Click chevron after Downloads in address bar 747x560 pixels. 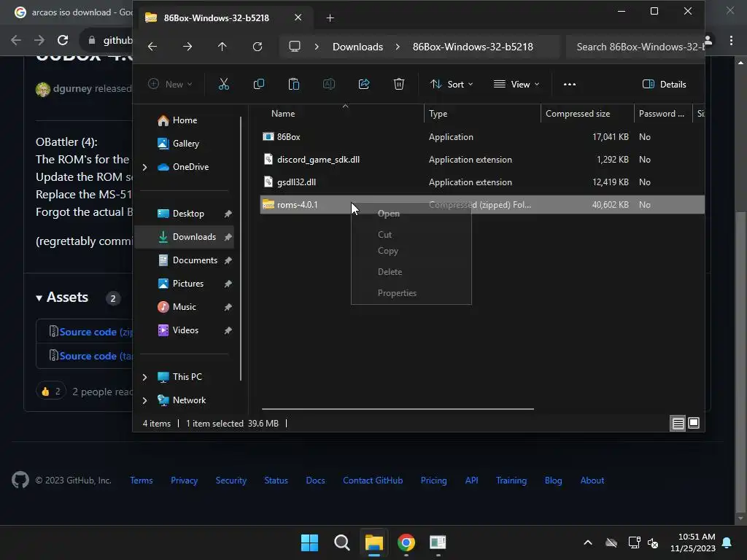pyautogui.click(x=398, y=47)
